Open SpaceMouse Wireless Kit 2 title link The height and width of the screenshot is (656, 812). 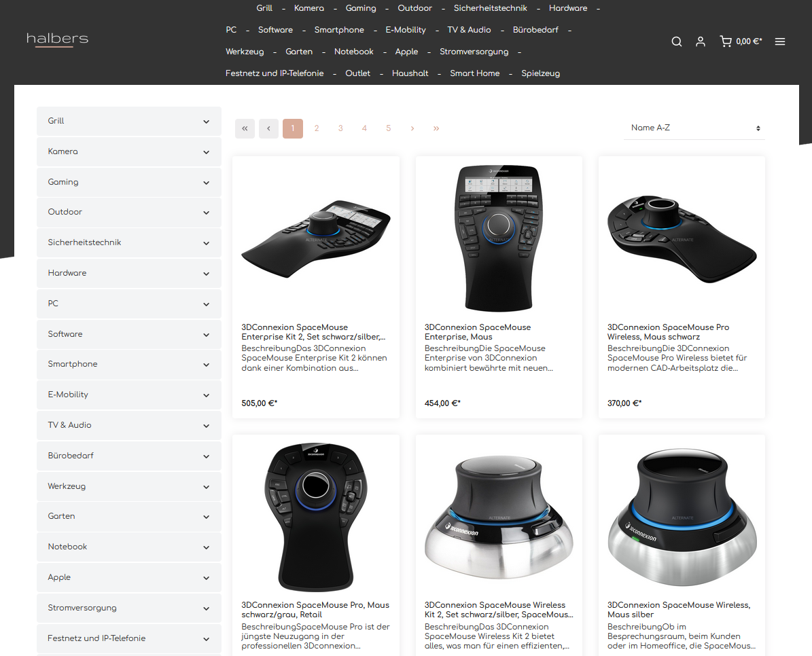click(499, 610)
